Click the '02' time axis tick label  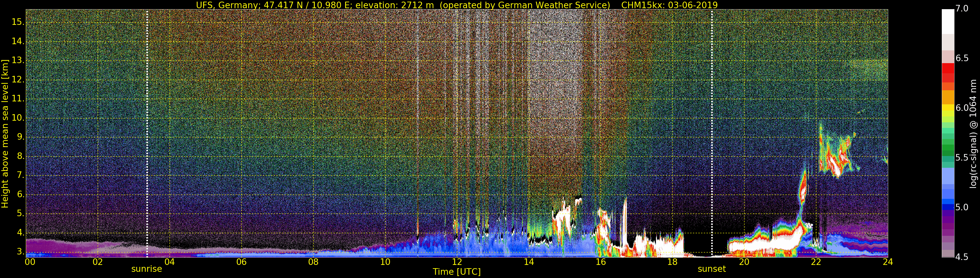coord(98,262)
